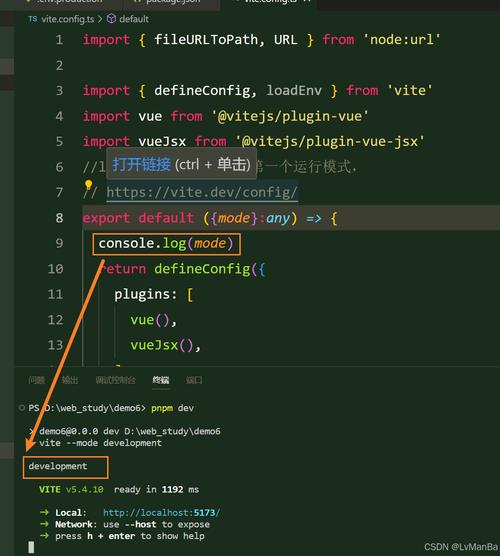
Task: Open the vite.config.ts breadcrumb file dropdown
Action: pos(68,19)
